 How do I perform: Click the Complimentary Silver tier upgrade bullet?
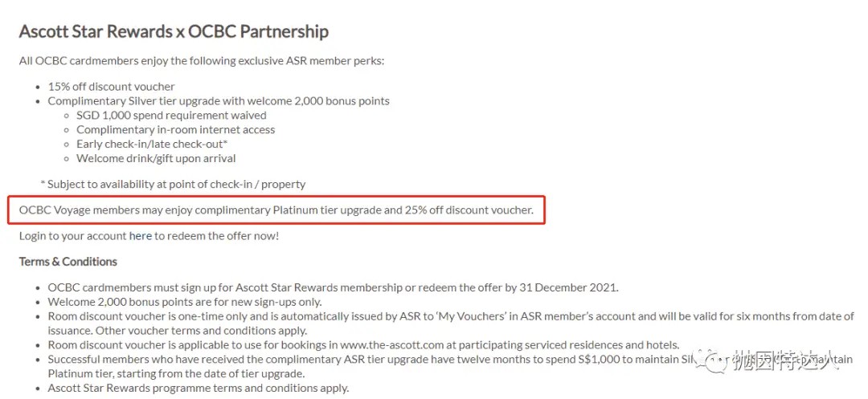tap(219, 101)
